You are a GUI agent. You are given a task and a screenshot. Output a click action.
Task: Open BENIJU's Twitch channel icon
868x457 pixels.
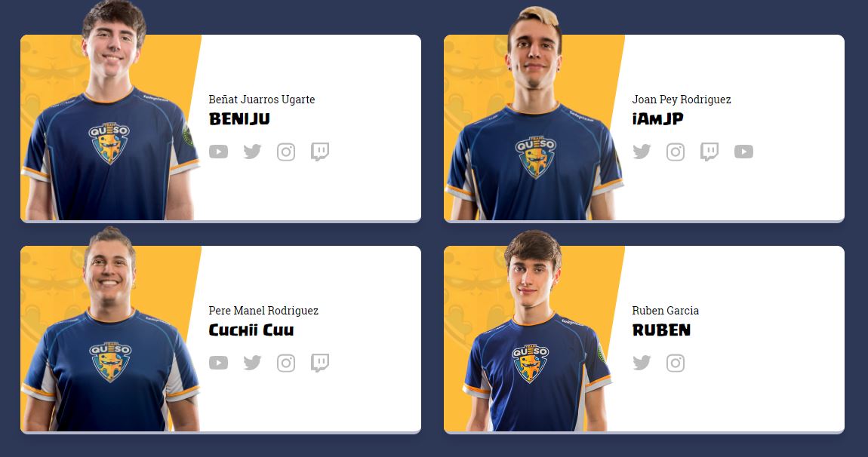click(320, 152)
